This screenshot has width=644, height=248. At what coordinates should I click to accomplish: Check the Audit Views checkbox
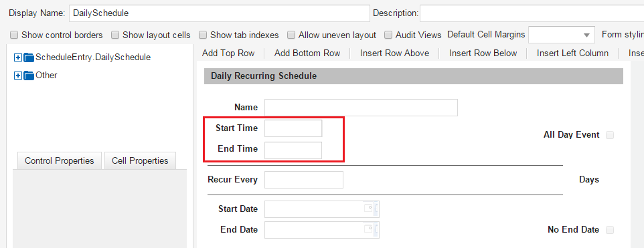coord(388,35)
